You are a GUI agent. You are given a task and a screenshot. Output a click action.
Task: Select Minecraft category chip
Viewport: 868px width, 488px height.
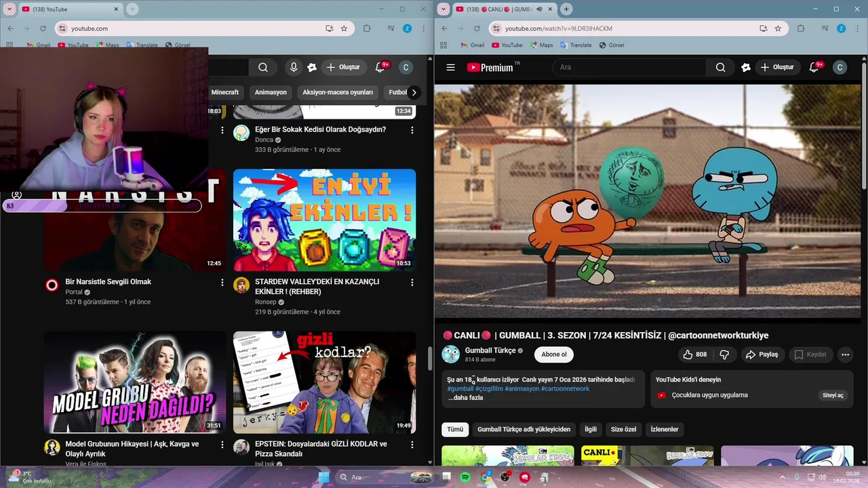point(224,92)
